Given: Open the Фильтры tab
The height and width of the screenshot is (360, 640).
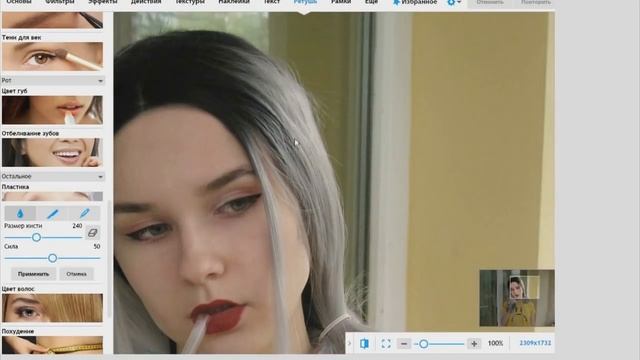Looking at the screenshot, I should point(60,2).
